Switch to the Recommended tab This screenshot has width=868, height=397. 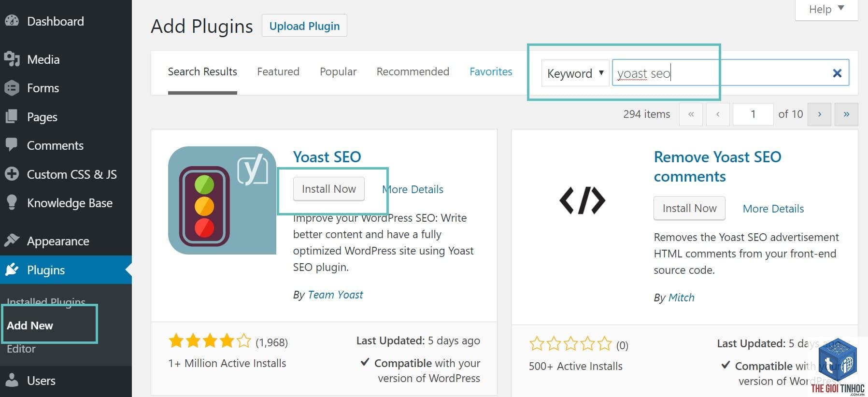(x=413, y=71)
